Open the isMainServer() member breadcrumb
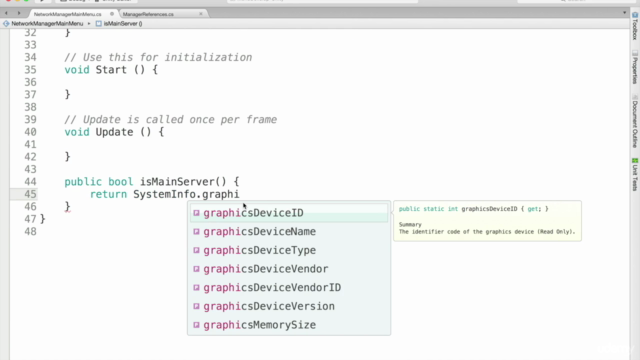This screenshot has height=360, width=640. click(119, 24)
